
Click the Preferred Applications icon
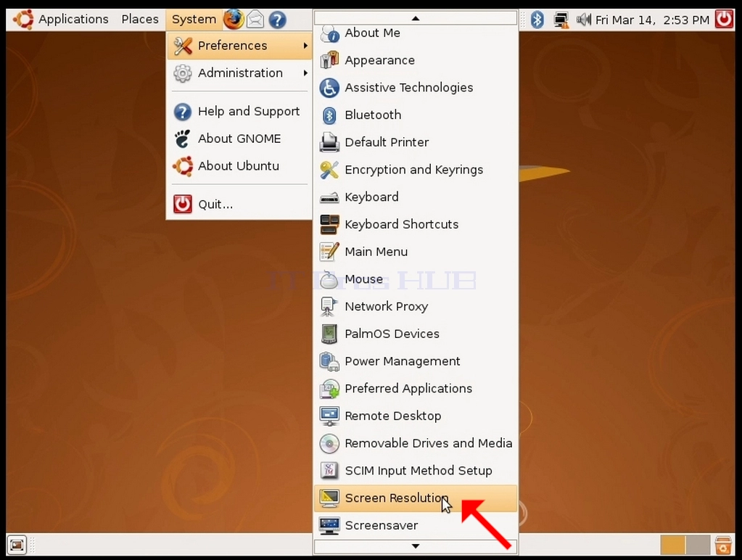click(x=329, y=389)
